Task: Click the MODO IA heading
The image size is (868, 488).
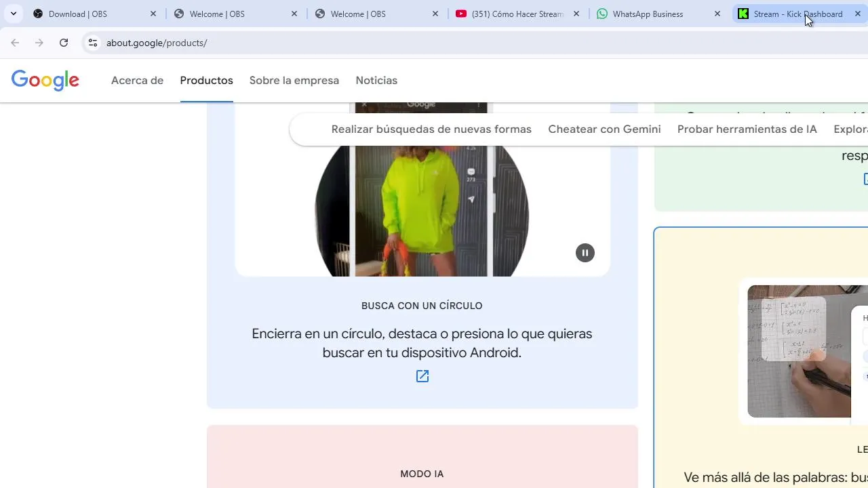Action: tap(422, 474)
